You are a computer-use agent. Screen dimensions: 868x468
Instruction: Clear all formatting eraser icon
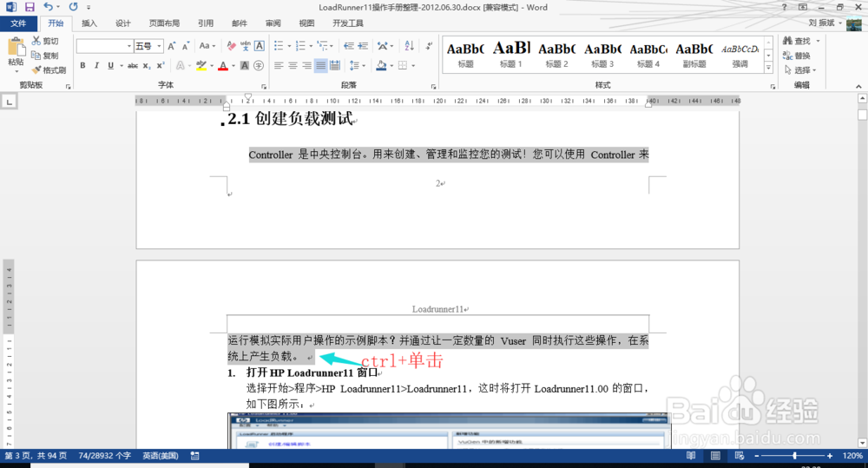click(231, 46)
